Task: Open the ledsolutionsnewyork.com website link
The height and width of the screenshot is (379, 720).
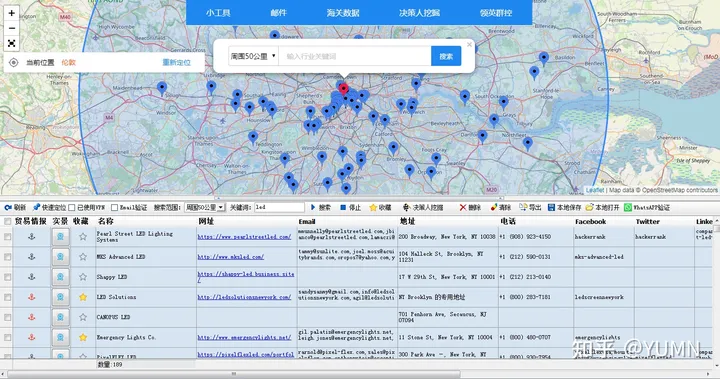Action: [244, 297]
